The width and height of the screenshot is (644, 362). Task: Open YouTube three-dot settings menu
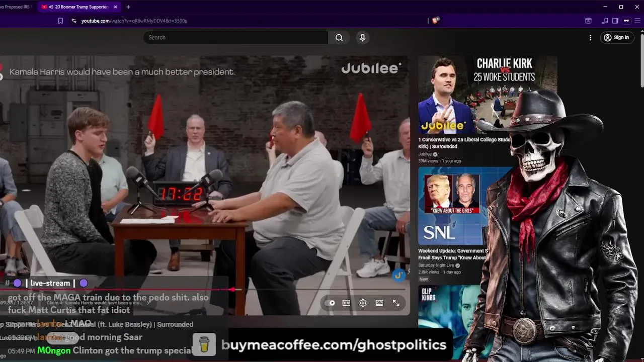coord(591,38)
